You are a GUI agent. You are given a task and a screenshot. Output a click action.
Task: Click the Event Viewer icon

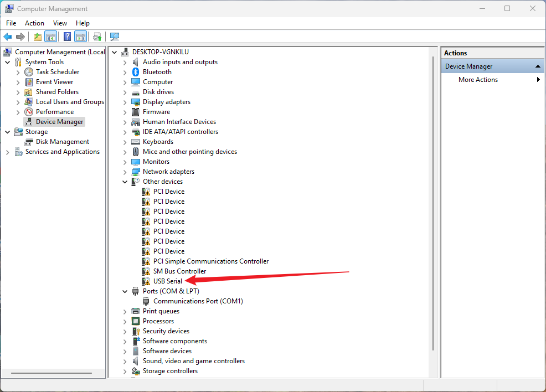click(x=29, y=82)
